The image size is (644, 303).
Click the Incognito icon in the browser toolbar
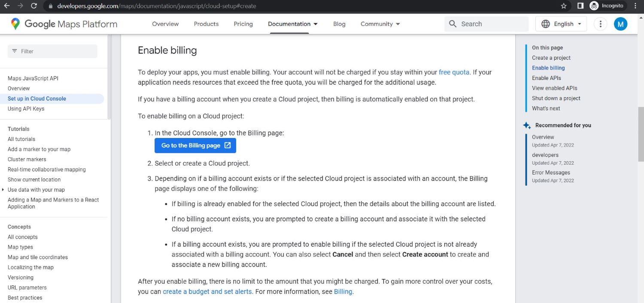[594, 6]
